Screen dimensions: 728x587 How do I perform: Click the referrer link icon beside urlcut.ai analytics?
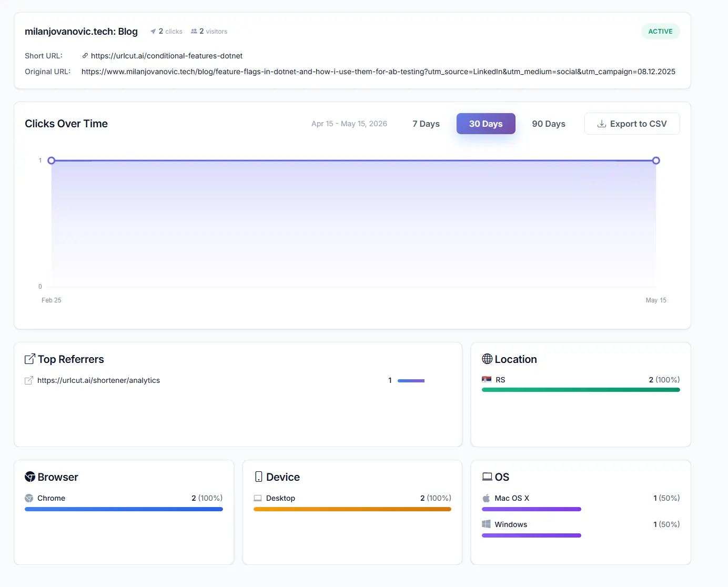click(29, 380)
